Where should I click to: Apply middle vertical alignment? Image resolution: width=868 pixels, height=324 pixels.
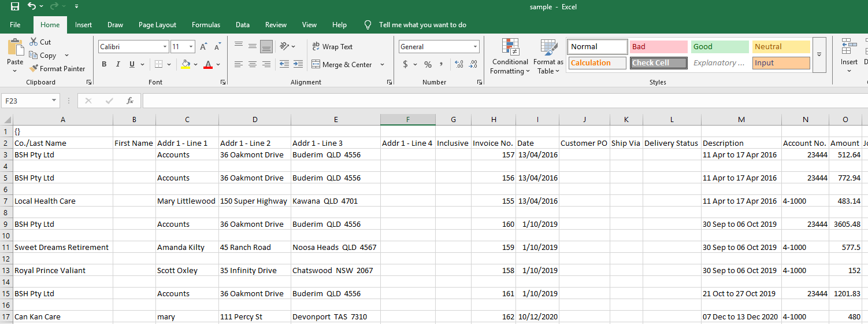pyautogui.click(x=253, y=46)
